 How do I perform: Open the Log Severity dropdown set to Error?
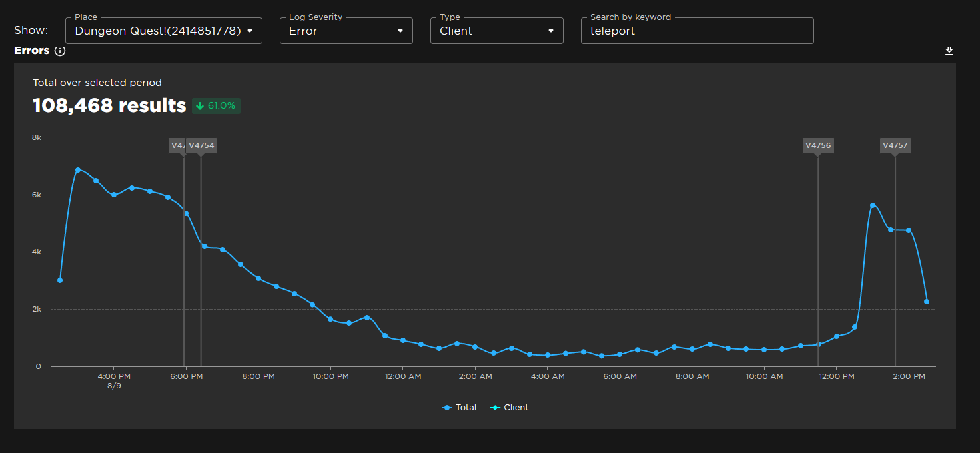tap(346, 30)
